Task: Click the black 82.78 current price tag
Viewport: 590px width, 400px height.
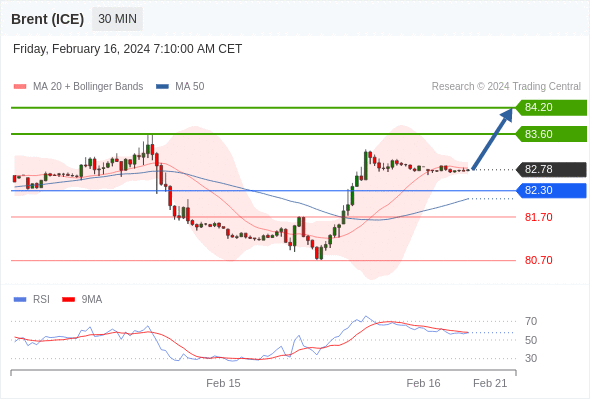Action: point(551,169)
